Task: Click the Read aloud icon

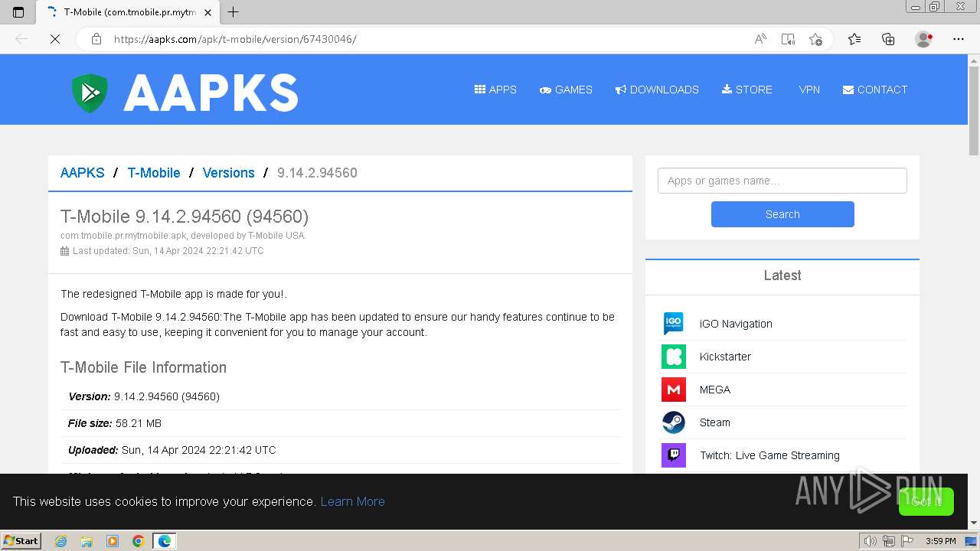Action: click(760, 39)
